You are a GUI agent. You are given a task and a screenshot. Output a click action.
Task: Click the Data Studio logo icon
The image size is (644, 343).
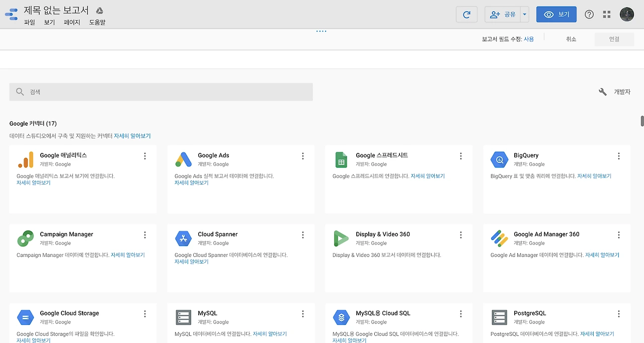tap(11, 14)
